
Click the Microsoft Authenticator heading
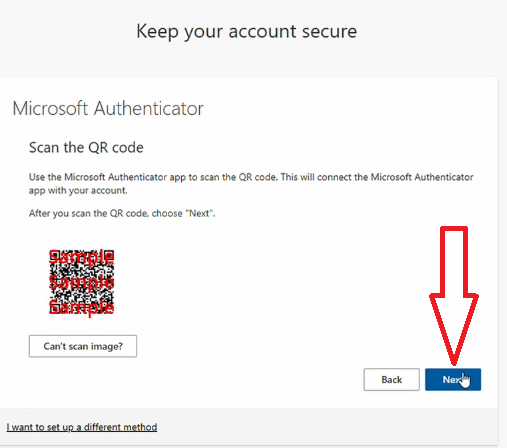pos(108,109)
